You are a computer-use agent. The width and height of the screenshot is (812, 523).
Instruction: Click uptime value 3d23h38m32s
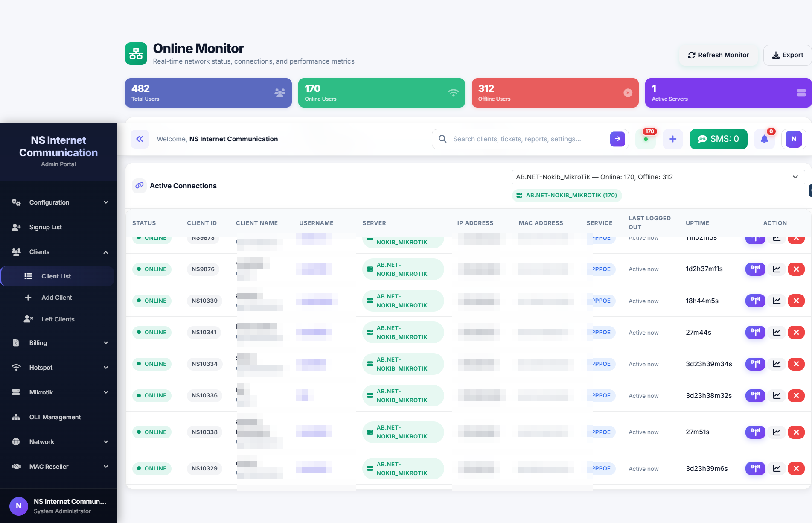pyautogui.click(x=709, y=395)
